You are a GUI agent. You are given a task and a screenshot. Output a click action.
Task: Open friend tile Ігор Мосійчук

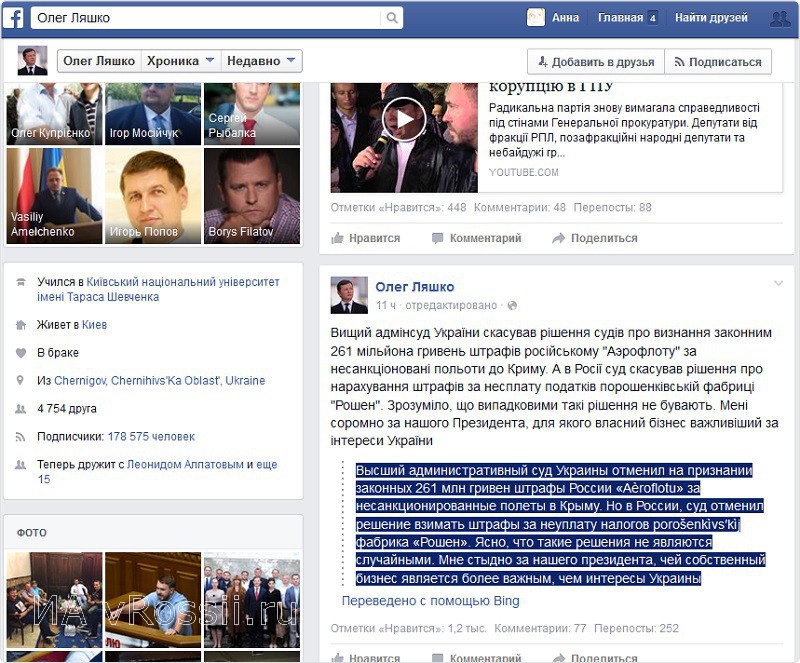(x=153, y=114)
